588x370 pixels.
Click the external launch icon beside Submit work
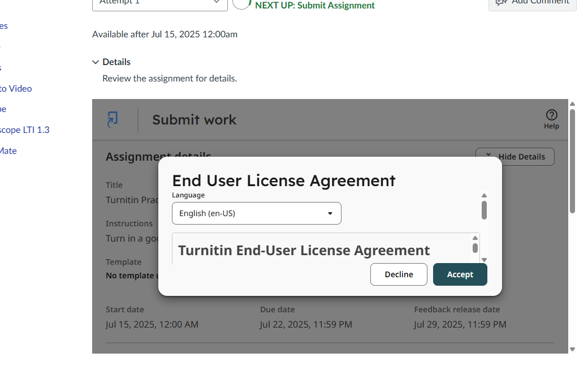(x=113, y=119)
